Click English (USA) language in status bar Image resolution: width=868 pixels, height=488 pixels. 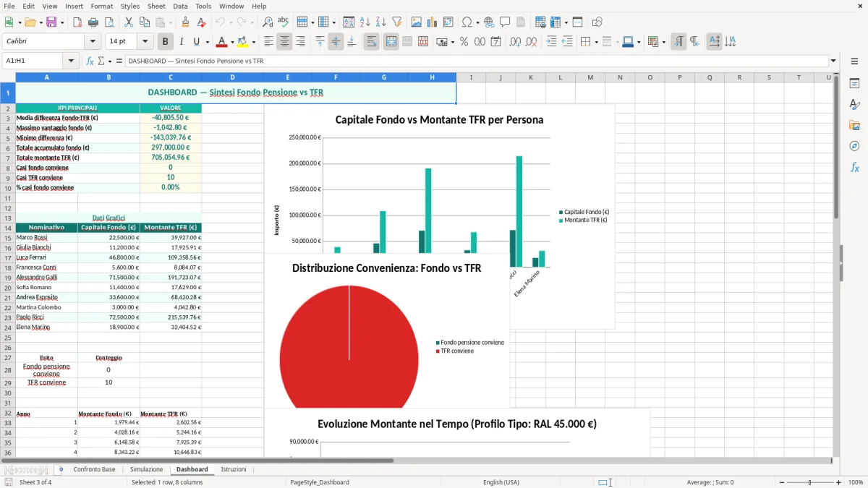pos(501,482)
